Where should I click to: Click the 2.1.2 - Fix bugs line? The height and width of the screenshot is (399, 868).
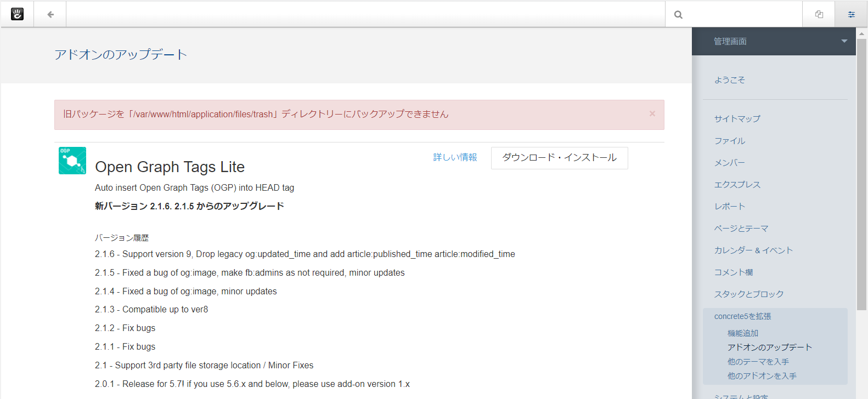point(125,328)
